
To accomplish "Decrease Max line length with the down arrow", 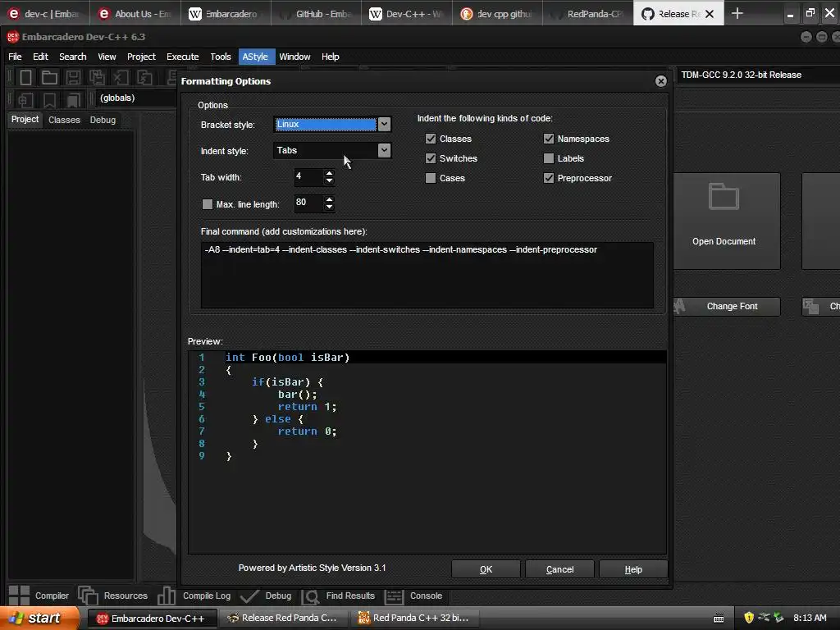I will (329, 207).
